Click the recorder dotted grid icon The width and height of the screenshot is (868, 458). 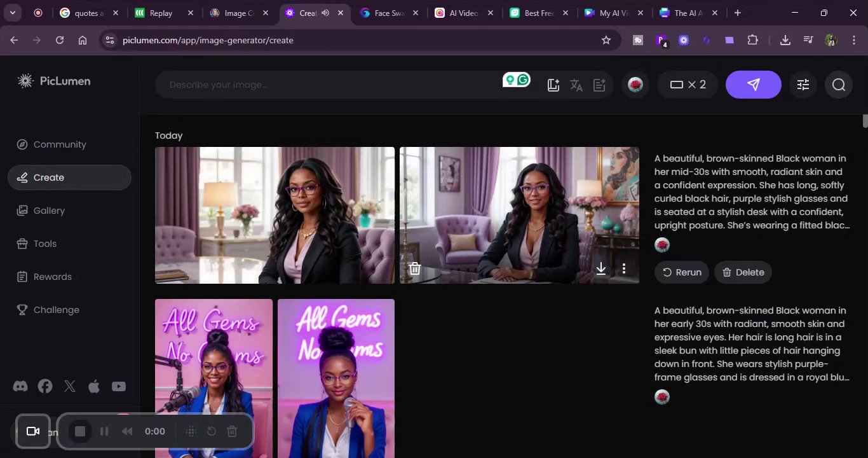pyautogui.click(x=191, y=431)
